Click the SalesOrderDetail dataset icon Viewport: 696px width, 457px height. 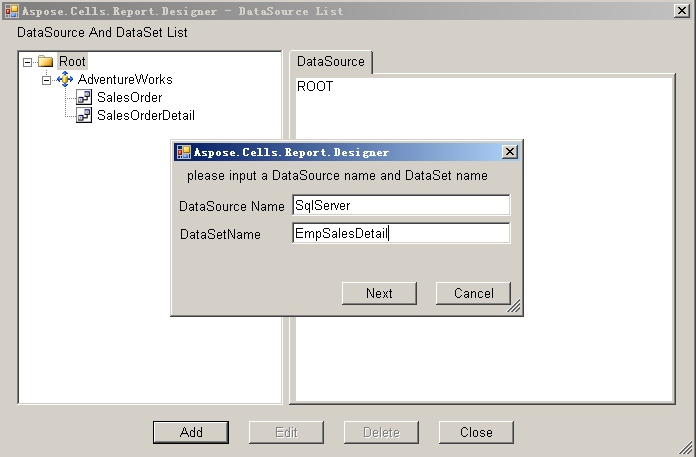point(84,115)
